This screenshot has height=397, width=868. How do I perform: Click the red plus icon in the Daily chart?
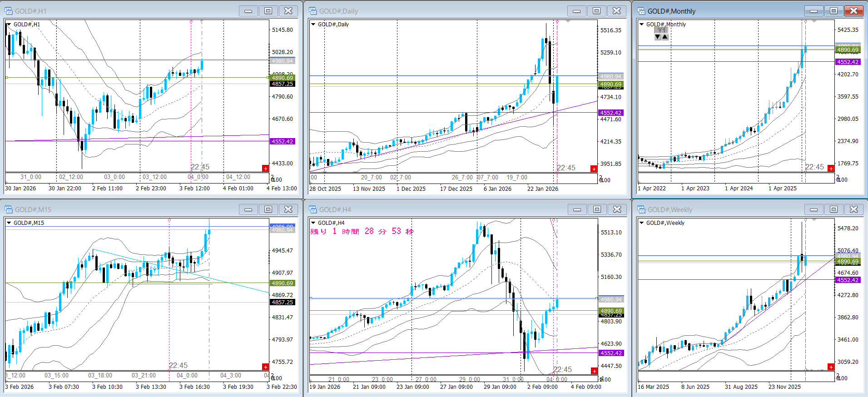(x=594, y=169)
